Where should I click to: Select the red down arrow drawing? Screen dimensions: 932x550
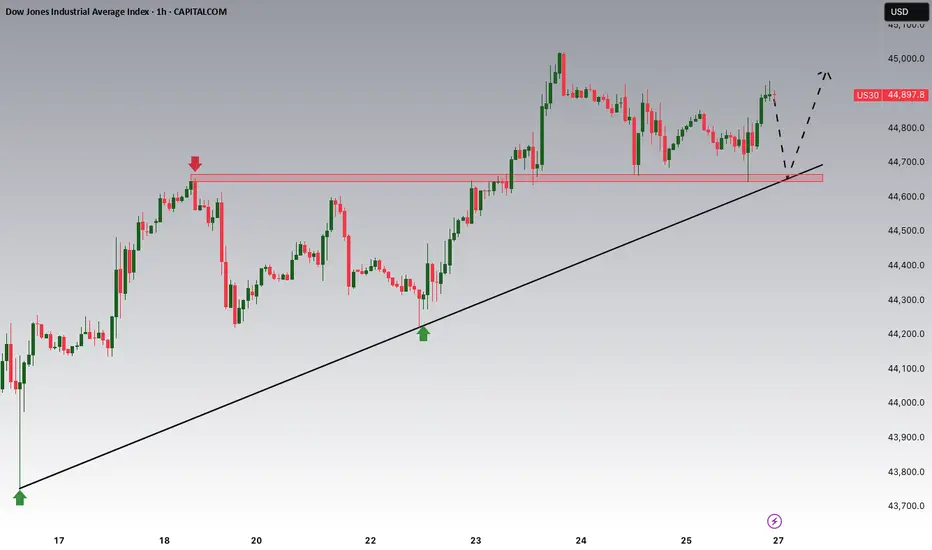(195, 164)
